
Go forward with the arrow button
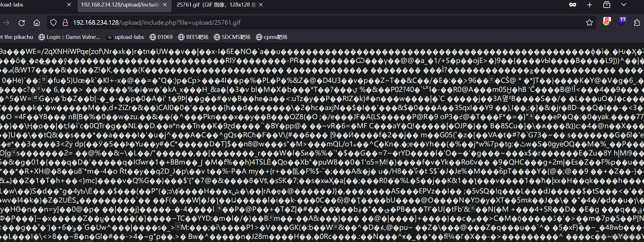click(6, 23)
